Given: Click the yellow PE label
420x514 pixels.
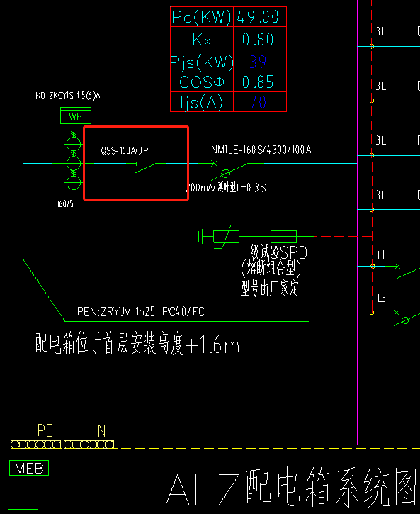Looking at the screenshot, I should pyautogui.click(x=45, y=431).
